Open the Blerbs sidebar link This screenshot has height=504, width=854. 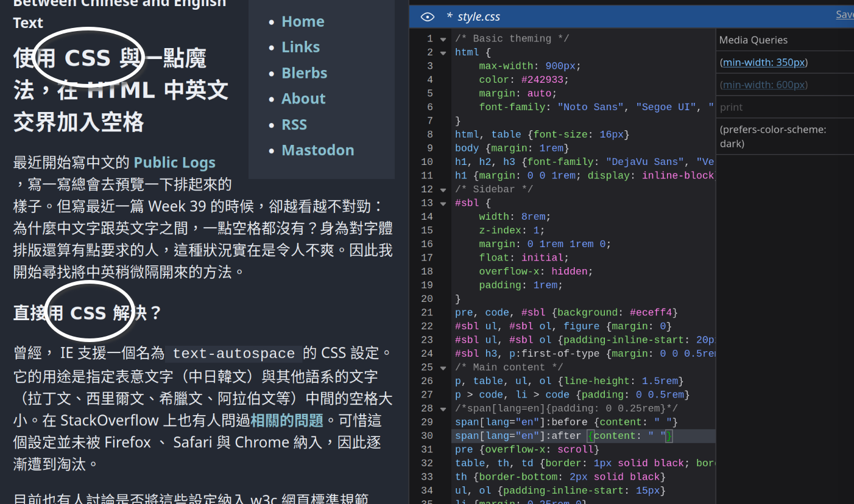pyautogui.click(x=305, y=73)
